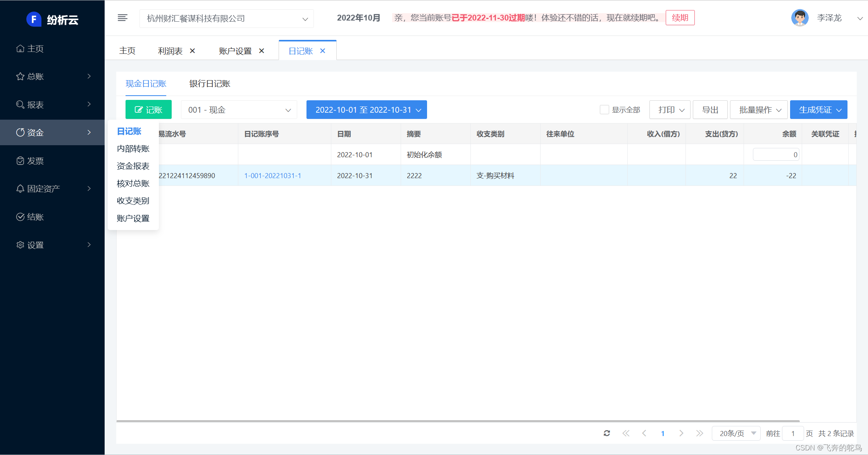Expand the date range dropdown button
The height and width of the screenshot is (455, 868).
(x=367, y=110)
